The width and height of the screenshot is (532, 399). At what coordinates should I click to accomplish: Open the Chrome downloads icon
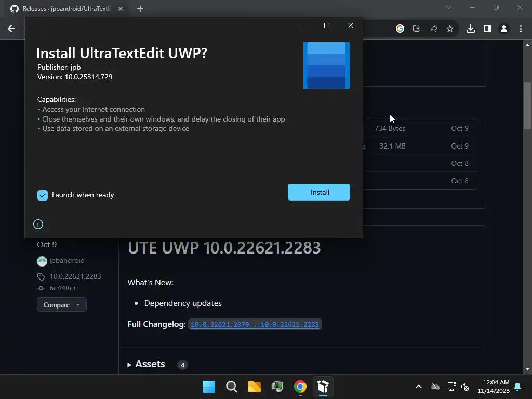point(470,29)
